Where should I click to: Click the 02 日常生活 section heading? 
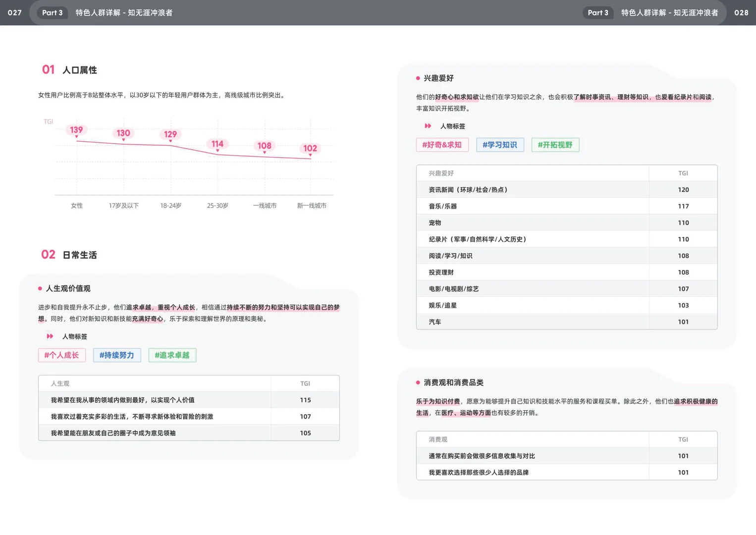tap(69, 255)
